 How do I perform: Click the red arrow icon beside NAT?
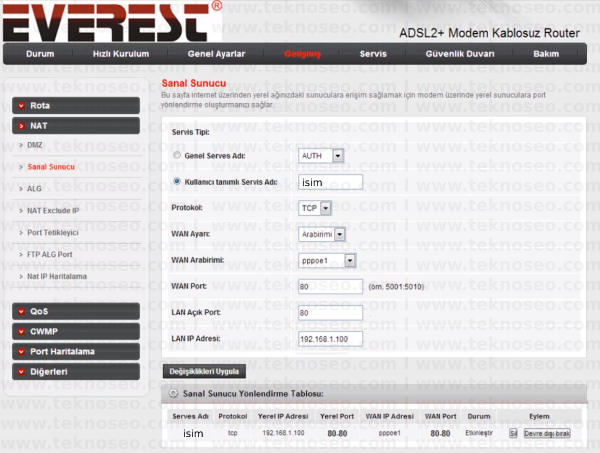click(21, 126)
